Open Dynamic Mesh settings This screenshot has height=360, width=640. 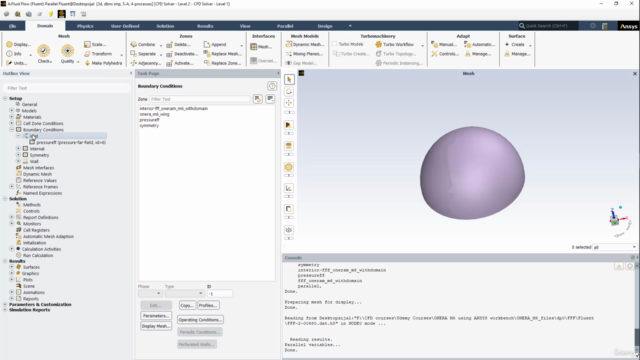pyautogui.click(x=304, y=44)
